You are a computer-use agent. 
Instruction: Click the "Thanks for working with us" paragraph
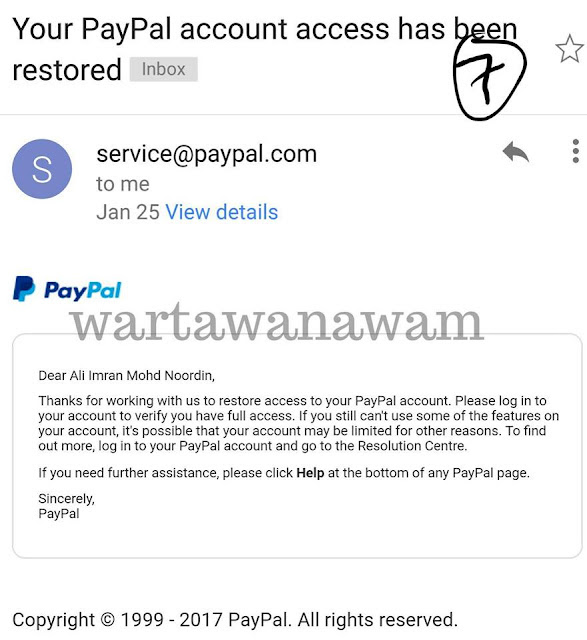pyautogui.click(x=298, y=423)
